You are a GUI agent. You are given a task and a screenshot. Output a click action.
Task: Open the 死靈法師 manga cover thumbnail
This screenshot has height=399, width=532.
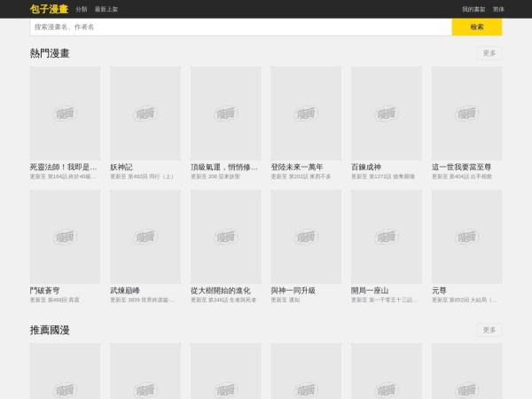click(x=65, y=113)
